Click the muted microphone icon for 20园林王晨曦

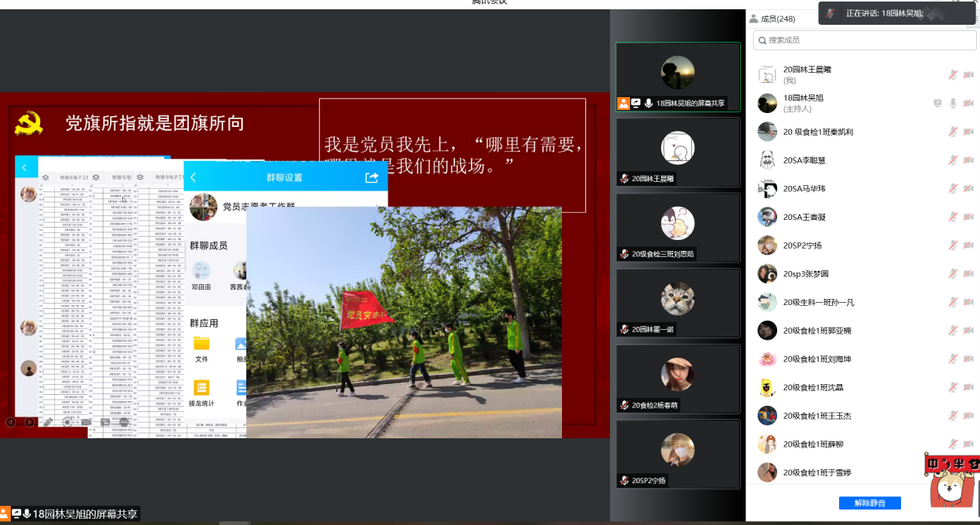pyautogui.click(x=953, y=75)
